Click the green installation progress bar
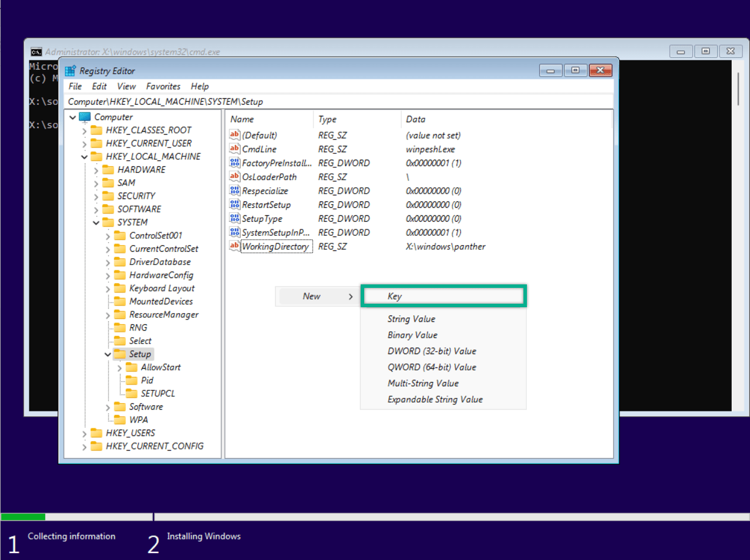750x560 pixels. 23,517
